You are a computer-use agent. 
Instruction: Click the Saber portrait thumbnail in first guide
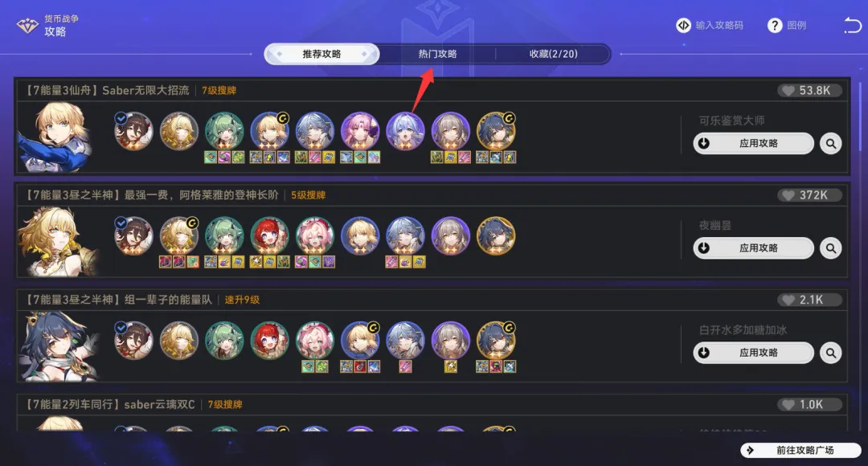click(x=55, y=137)
